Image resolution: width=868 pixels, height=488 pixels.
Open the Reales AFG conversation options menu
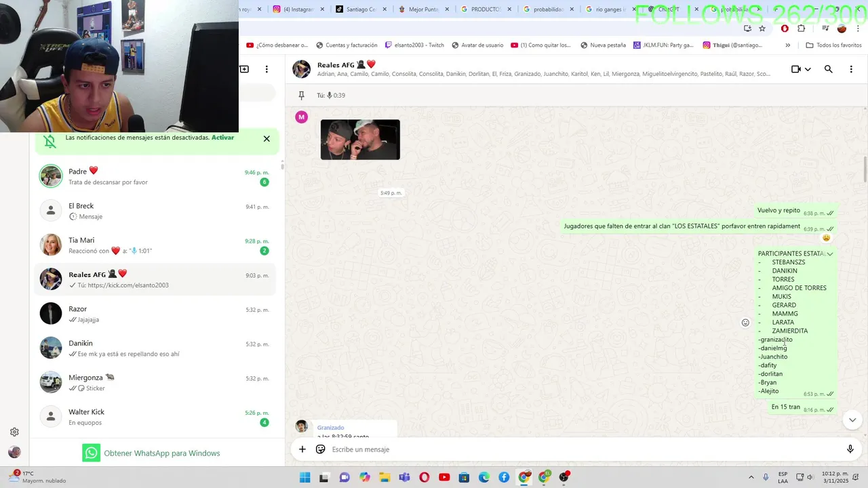[851, 69]
